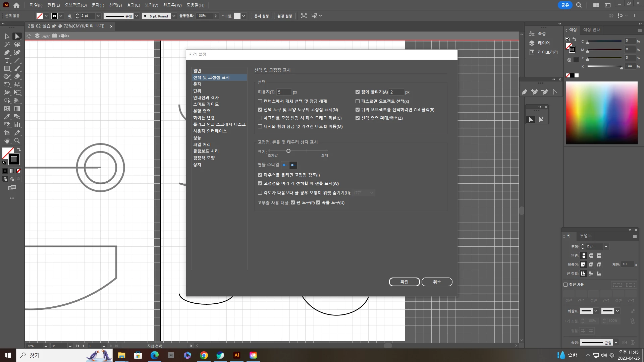Expand the 5 pt. Round brush dropdown

pos(174,16)
